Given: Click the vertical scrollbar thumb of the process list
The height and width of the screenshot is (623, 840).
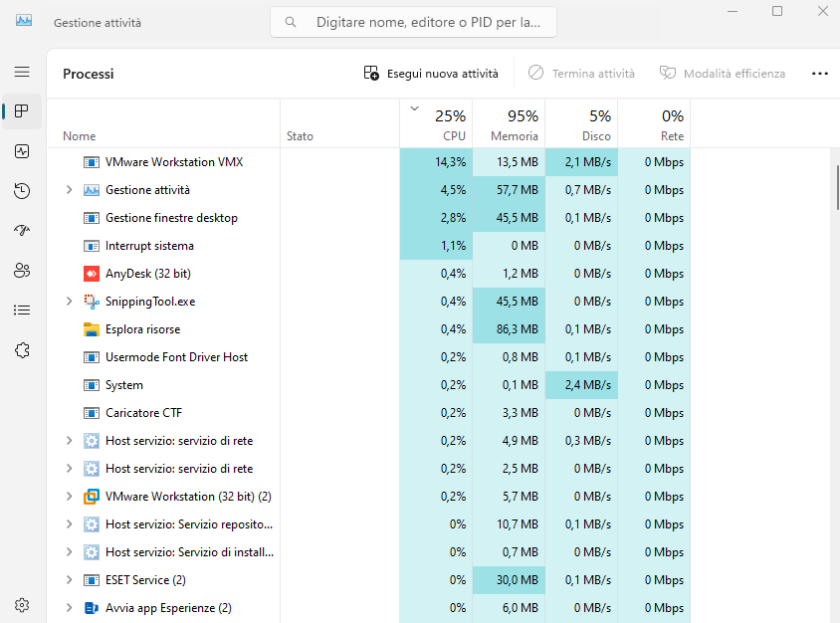Looking at the screenshot, I should 837,187.
